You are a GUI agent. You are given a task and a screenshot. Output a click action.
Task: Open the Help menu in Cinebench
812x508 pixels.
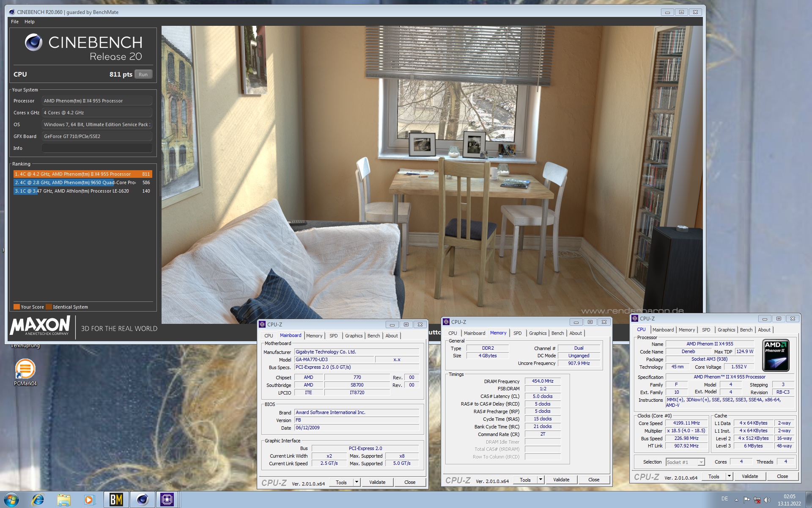point(30,22)
